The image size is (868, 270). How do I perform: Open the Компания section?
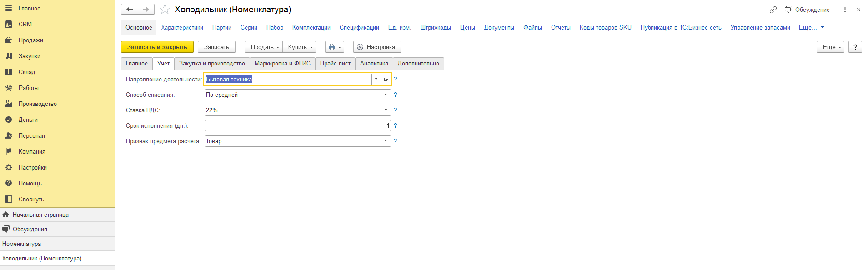pyautogui.click(x=32, y=151)
